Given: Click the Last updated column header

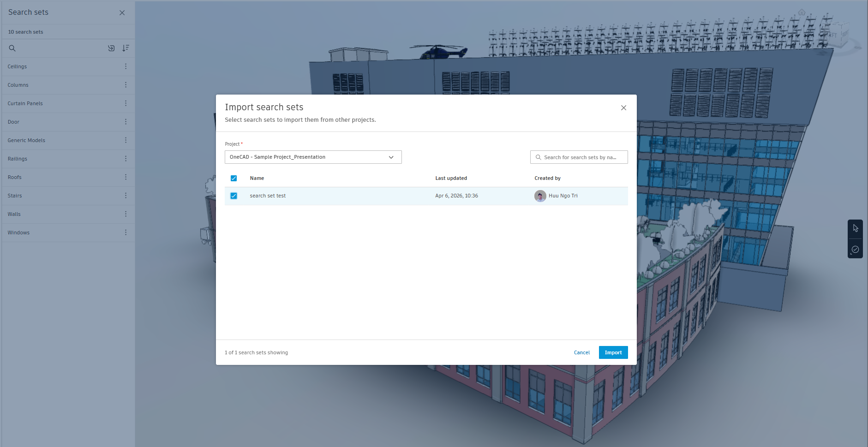Looking at the screenshot, I should coord(451,179).
